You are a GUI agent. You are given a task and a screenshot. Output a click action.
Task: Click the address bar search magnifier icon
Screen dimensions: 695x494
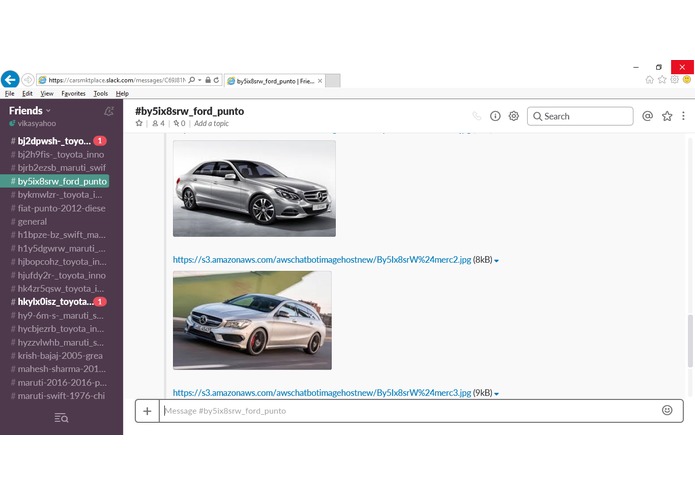(x=192, y=80)
